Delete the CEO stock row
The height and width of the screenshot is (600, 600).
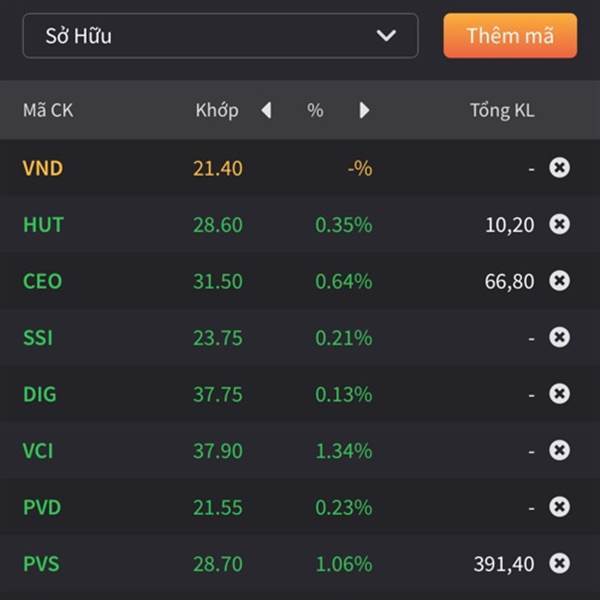(x=559, y=280)
